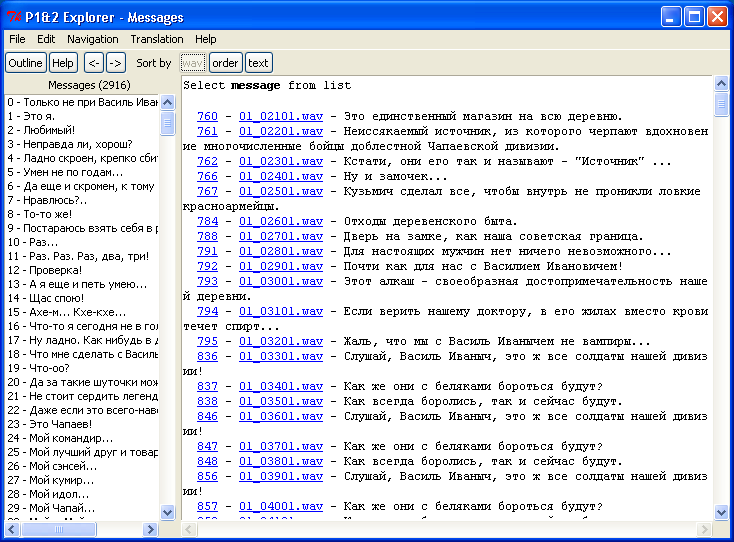This screenshot has height=542, width=734.
Task: Open message link 760
Action: [207, 116]
